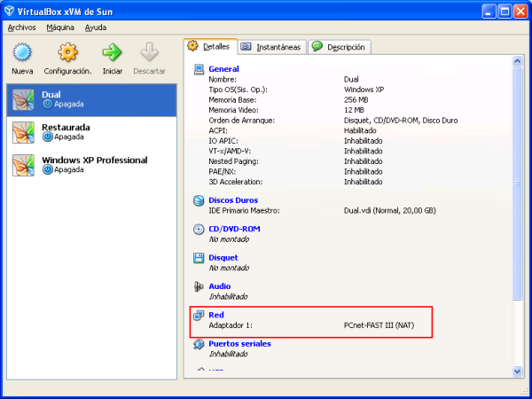532x399 pixels.
Task: Open the General settings link
Action: [223, 68]
